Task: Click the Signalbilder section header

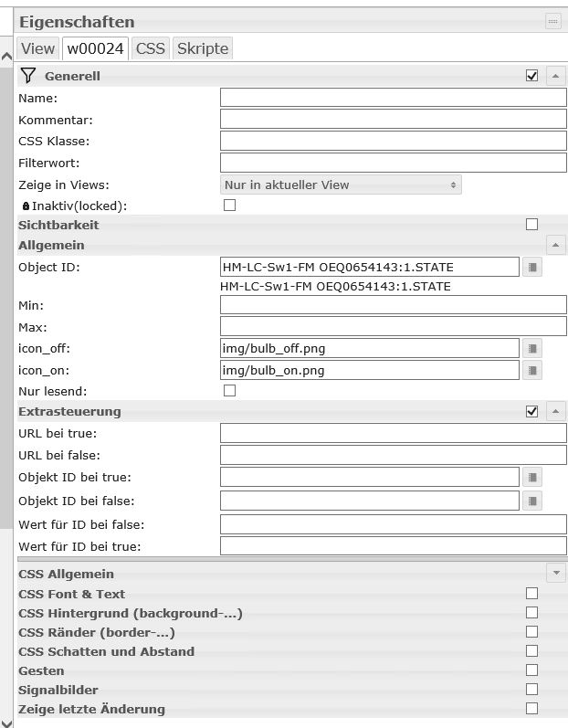Action: tap(291, 690)
